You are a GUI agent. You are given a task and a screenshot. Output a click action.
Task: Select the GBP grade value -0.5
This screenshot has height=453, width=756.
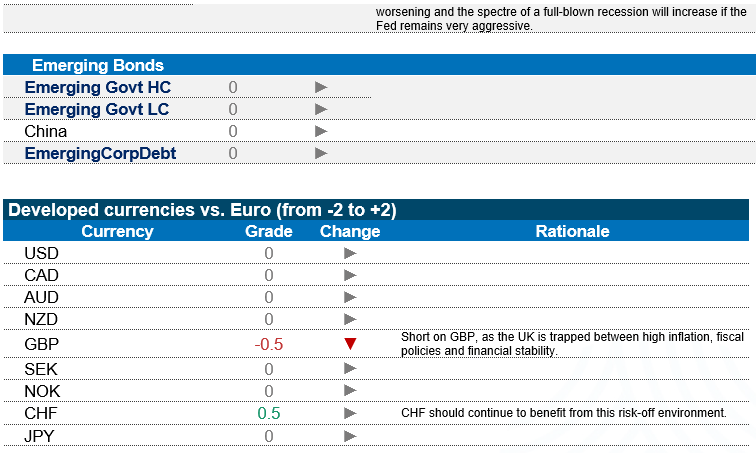tap(269, 344)
